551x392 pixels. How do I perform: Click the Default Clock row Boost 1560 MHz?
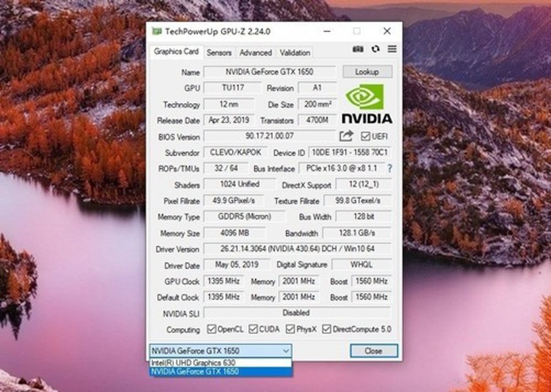coord(371,297)
